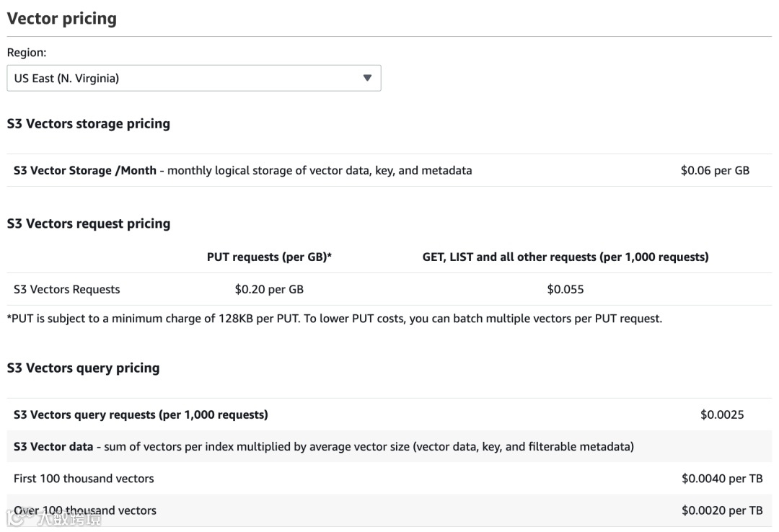Select the US East (N. Virginia) text
Viewport: 779px width, 532px height.
66,78
